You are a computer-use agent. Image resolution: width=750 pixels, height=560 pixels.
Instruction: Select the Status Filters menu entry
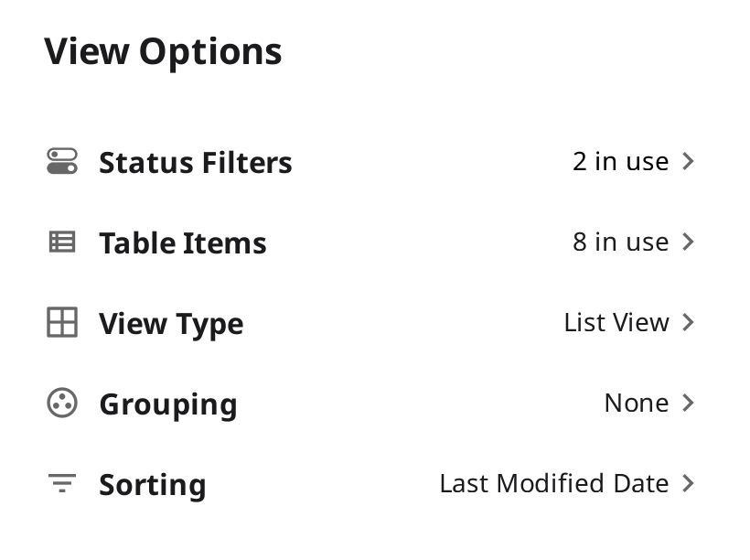coord(195,162)
